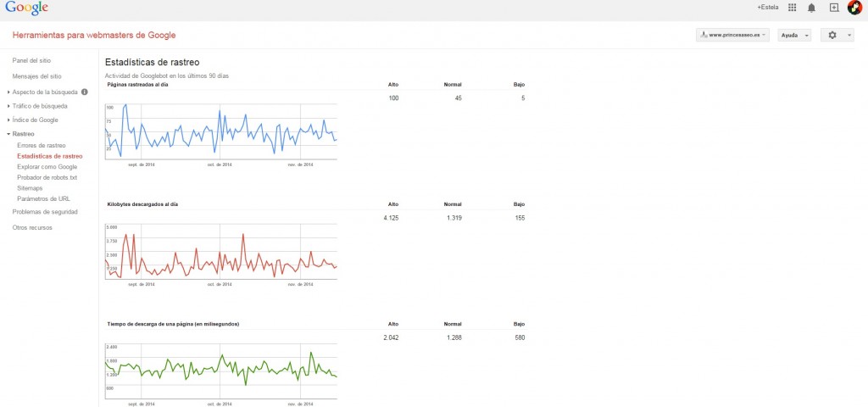The width and height of the screenshot is (868, 407).
Task: Open Panel del sitio
Action: (x=31, y=60)
